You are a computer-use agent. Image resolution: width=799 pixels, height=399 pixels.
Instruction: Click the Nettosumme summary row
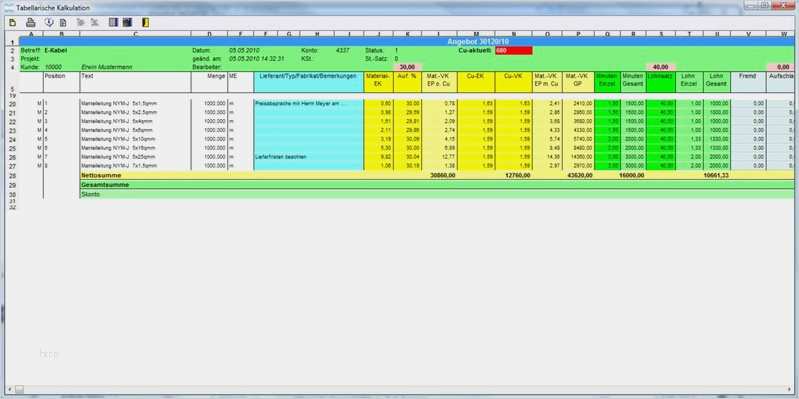(x=437, y=175)
